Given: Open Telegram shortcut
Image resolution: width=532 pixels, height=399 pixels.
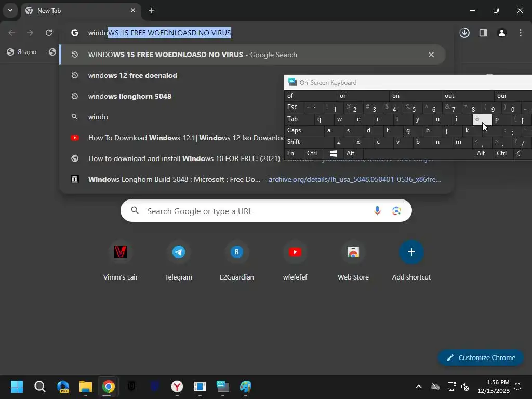Looking at the screenshot, I should pyautogui.click(x=179, y=261).
